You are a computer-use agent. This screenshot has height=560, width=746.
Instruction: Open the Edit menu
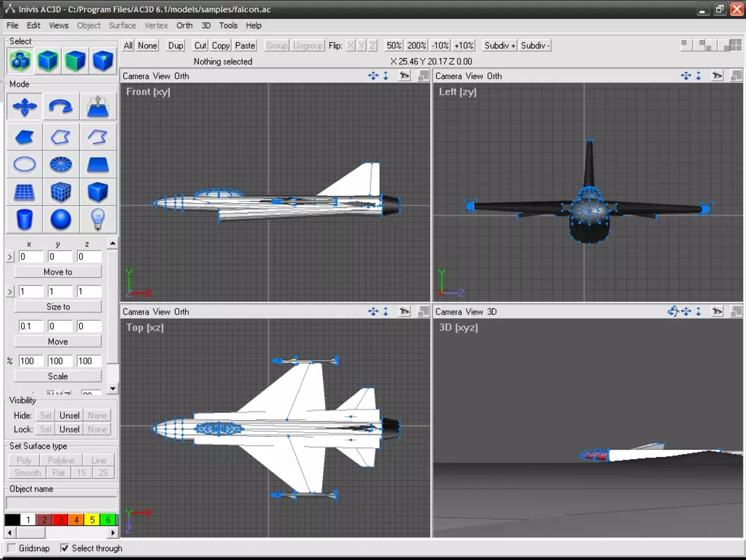pos(34,25)
